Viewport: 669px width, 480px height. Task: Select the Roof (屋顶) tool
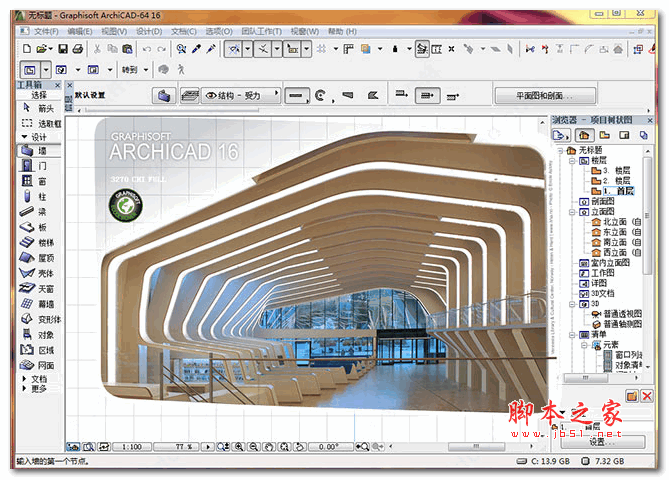pyautogui.click(x=39, y=258)
